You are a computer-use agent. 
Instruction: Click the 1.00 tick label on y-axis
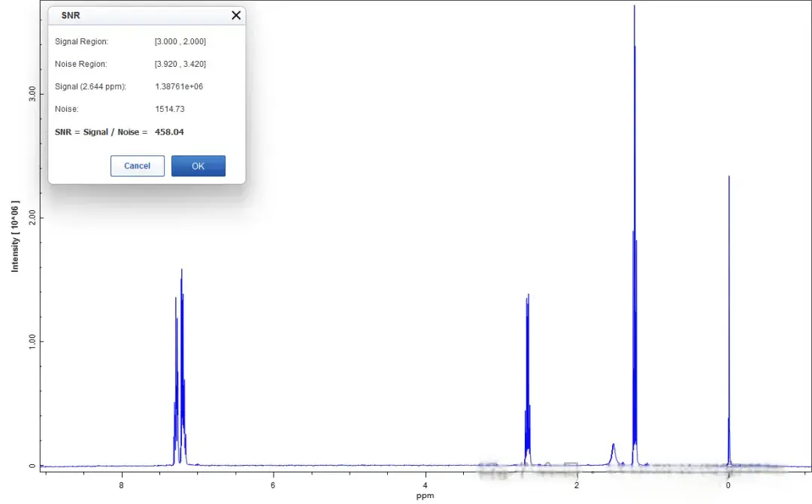(x=32, y=342)
